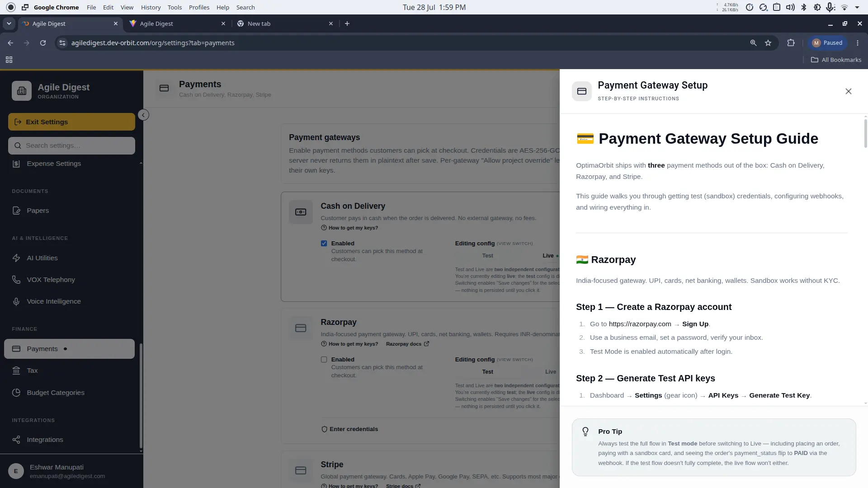Open the apps grid in bookmarks bar
This screenshot has height=488, width=868.
[9, 60]
